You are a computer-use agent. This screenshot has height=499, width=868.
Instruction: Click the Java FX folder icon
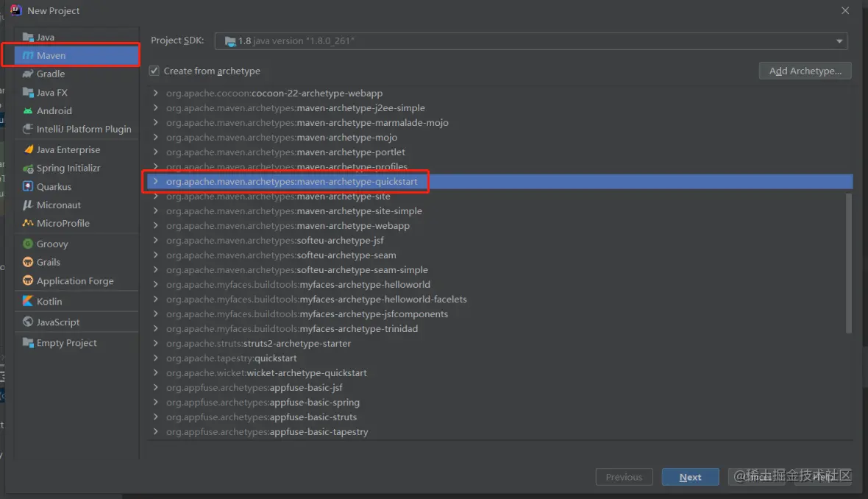coord(28,93)
